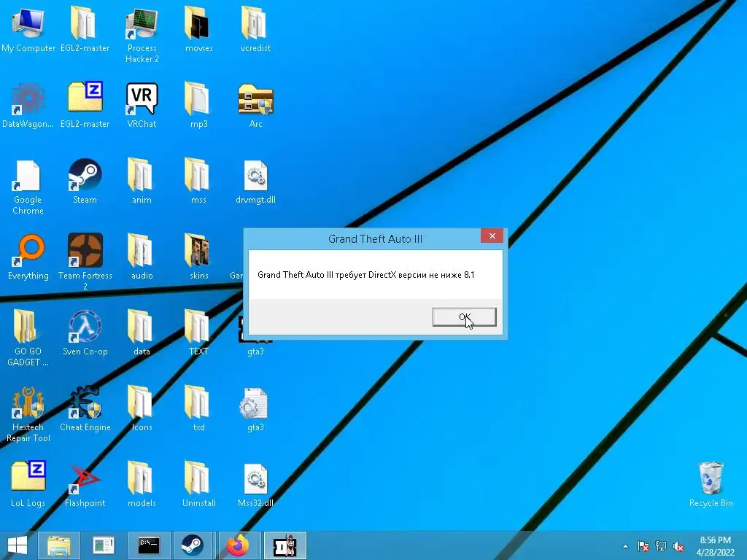747x560 pixels.
Task: Select the Steam shortcut on the desktop
Action: tap(85, 181)
